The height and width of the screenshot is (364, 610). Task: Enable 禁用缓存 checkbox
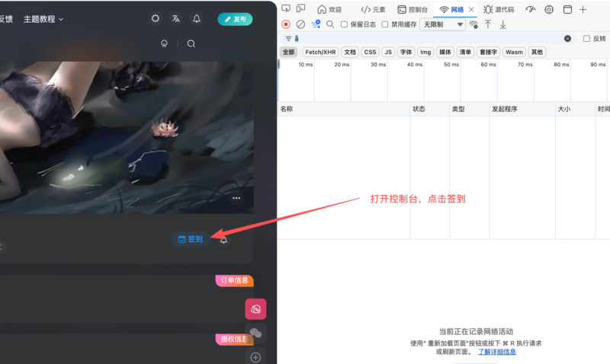[385, 24]
